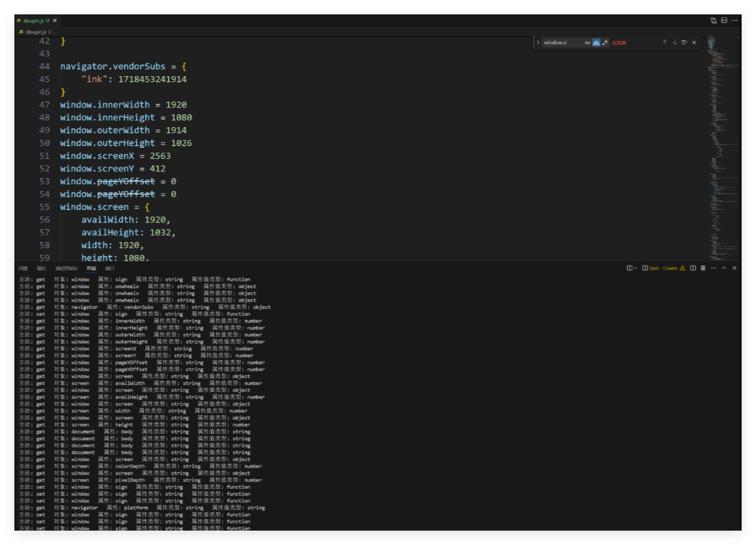The width and height of the screenshot is (756, 545).
Task: Toggle regular expression search in find widget
Action: 605,43
